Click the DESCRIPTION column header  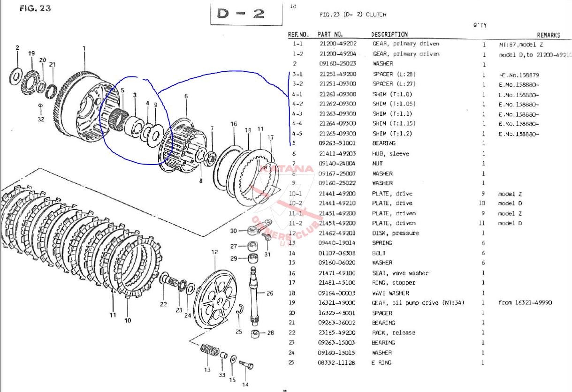pyautogui.click(x=389, y=34)
